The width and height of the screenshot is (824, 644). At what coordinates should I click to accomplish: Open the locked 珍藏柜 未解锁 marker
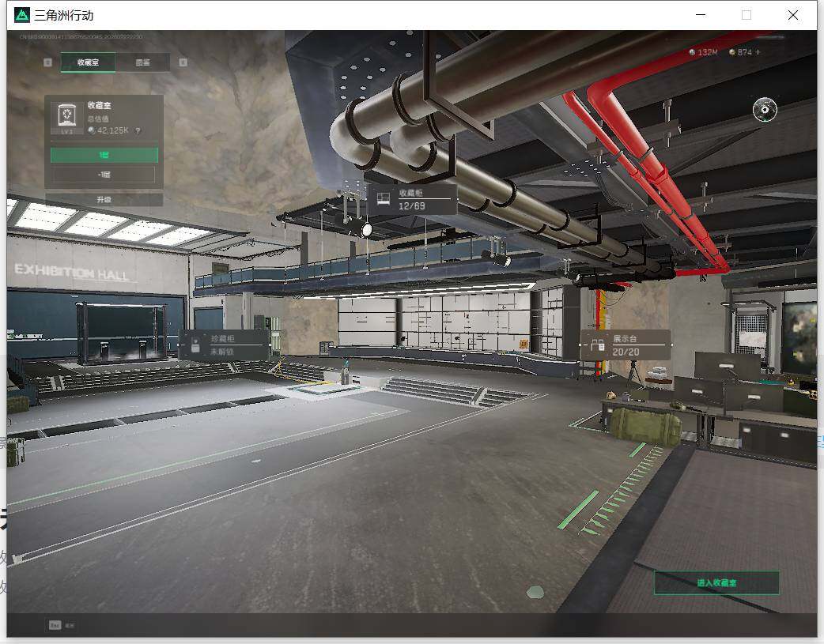pos(223,345)
